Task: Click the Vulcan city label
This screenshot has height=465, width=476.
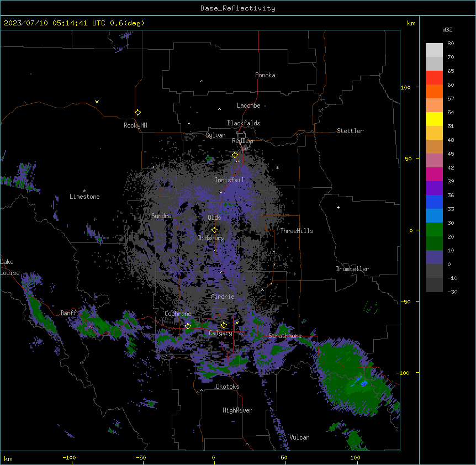Action: [x=299, y=437]
